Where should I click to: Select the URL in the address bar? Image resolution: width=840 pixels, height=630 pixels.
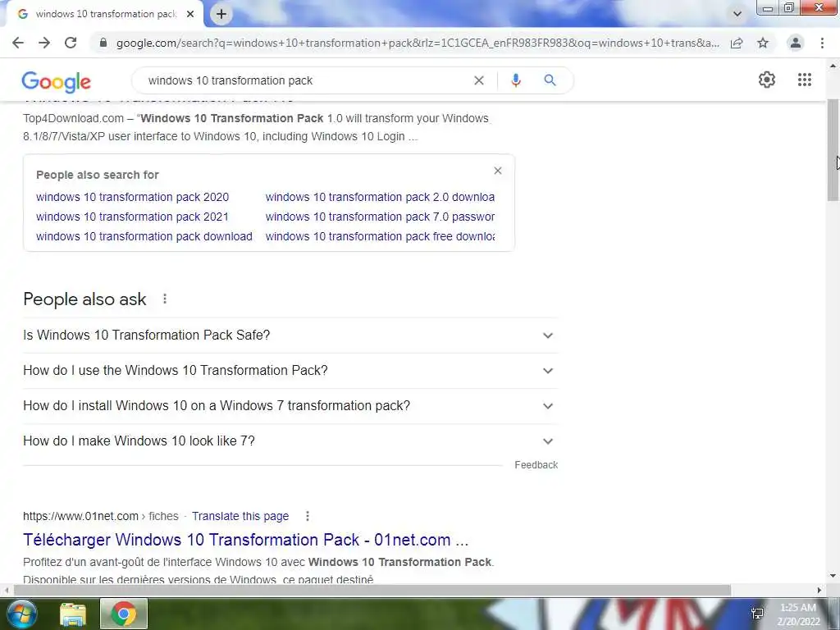click(418, 43)
